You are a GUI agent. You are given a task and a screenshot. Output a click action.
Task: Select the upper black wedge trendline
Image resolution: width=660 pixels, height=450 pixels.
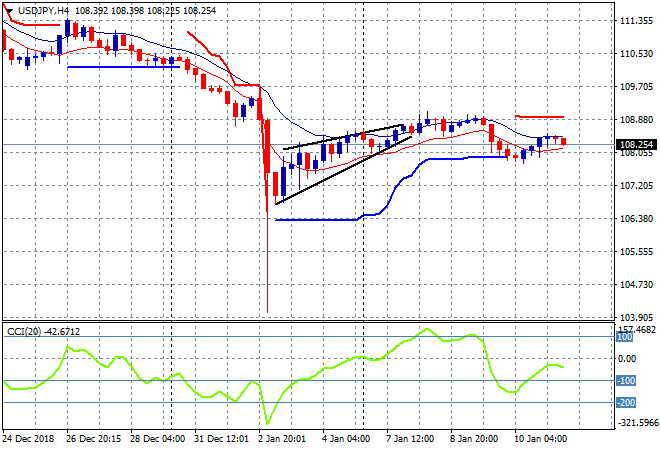click(x=343, y=137)
